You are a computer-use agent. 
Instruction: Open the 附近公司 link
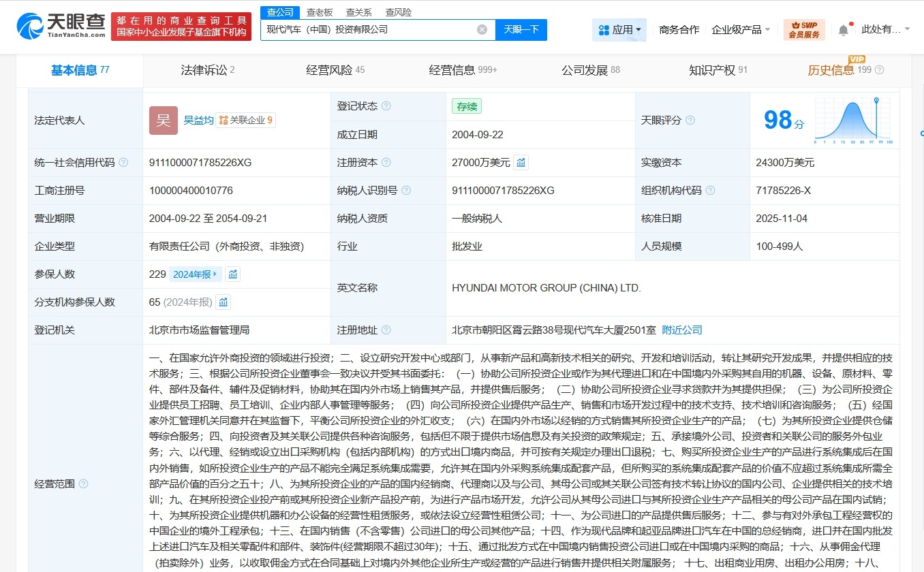coord(682,330)
